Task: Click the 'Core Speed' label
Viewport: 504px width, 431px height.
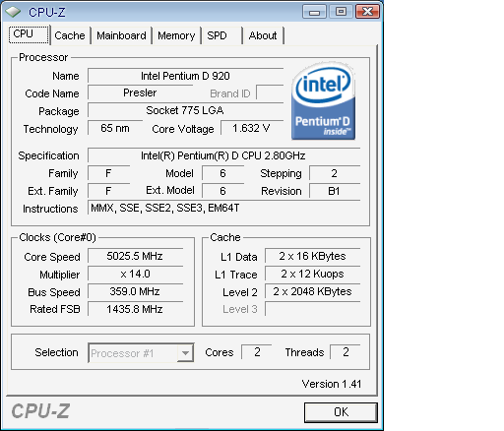Action: coord(52,257)
